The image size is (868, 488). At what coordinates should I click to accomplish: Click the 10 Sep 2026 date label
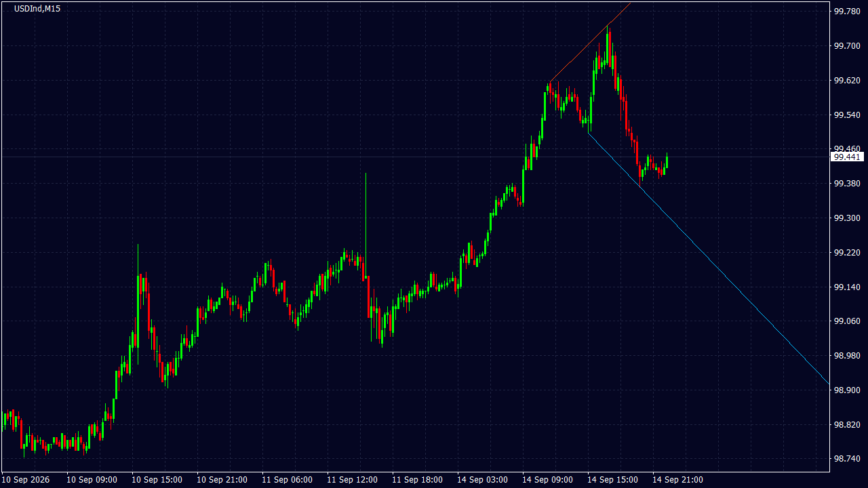tap(27, 480)
